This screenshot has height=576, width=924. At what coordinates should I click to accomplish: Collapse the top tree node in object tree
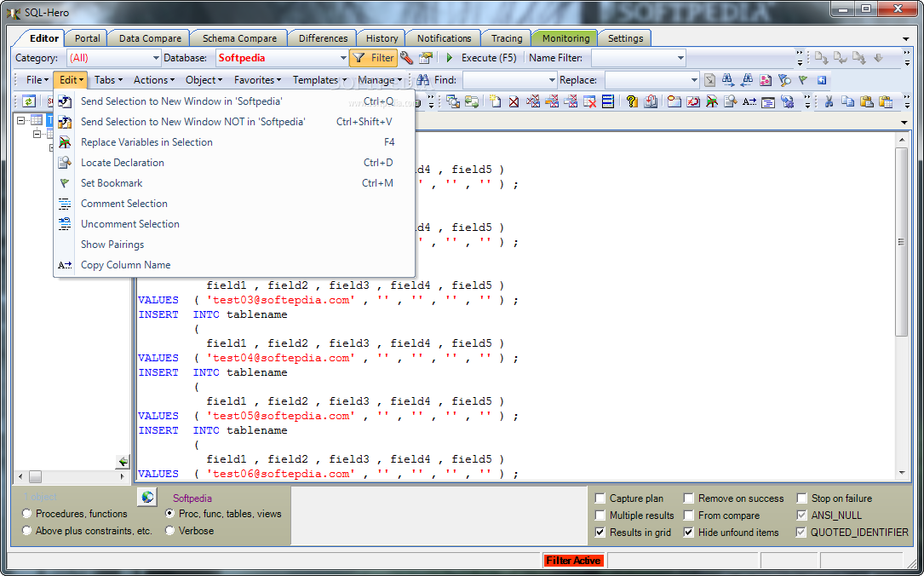(x=21, y=120)
